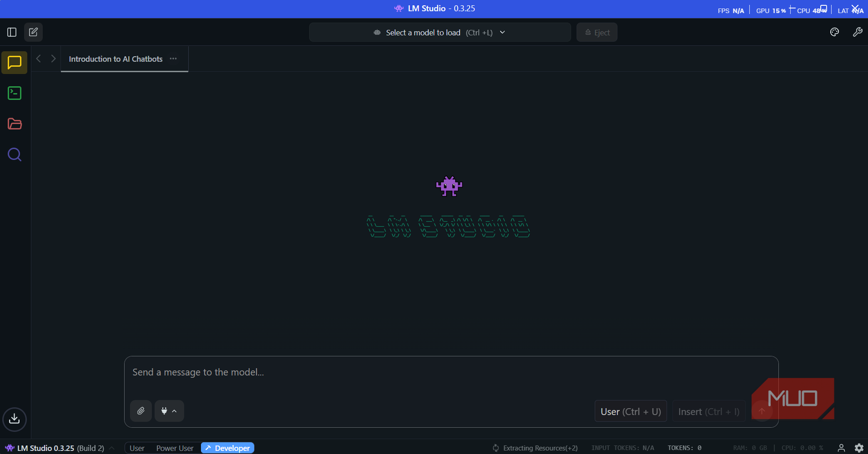The image size is (868, 454).
Task: Click the GPU 15 % overlay readout
Action: [x=771, y=11]
